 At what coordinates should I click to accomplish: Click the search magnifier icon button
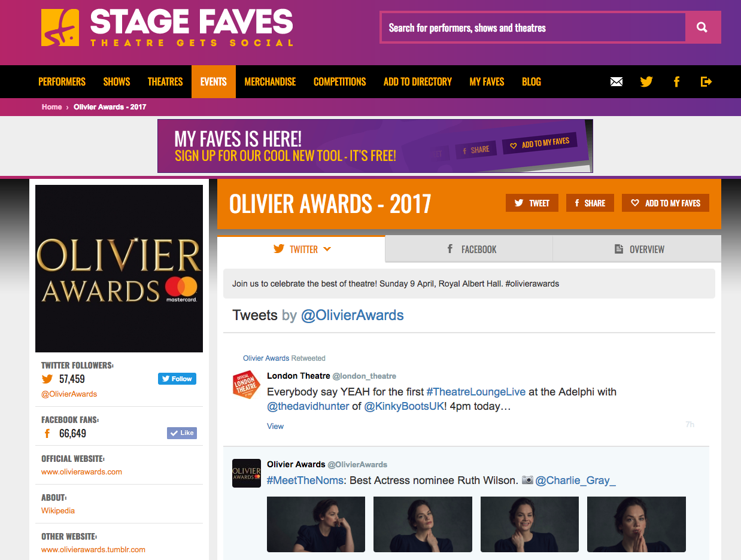point(702,28)
